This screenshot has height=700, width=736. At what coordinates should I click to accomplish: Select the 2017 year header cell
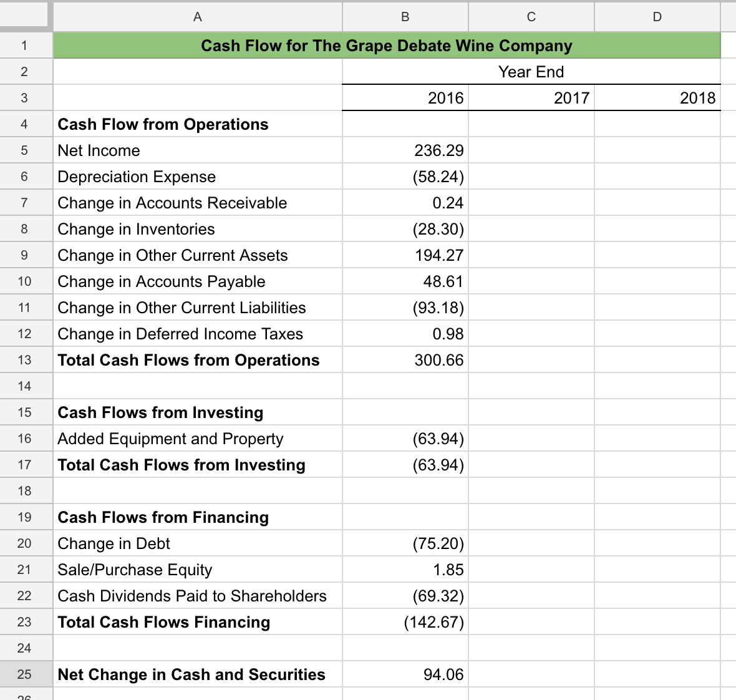[531, 98]
